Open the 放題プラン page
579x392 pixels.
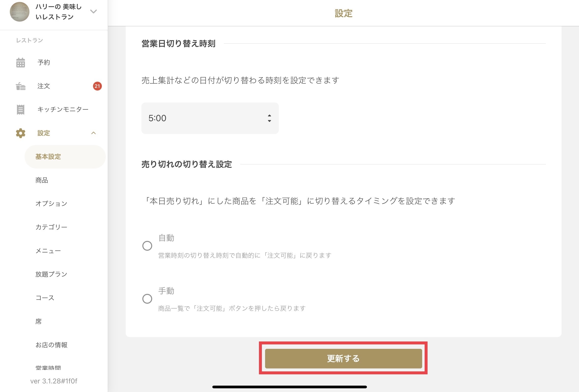[x=51, y=274]
